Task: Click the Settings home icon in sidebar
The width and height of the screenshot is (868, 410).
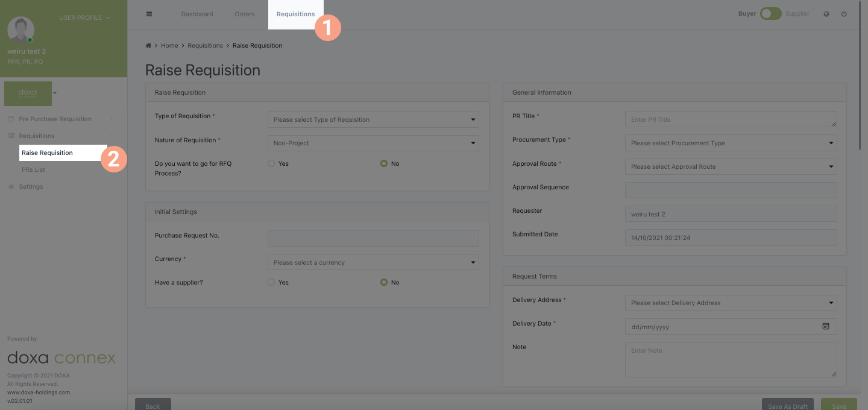Action: [x=11, y=187]
